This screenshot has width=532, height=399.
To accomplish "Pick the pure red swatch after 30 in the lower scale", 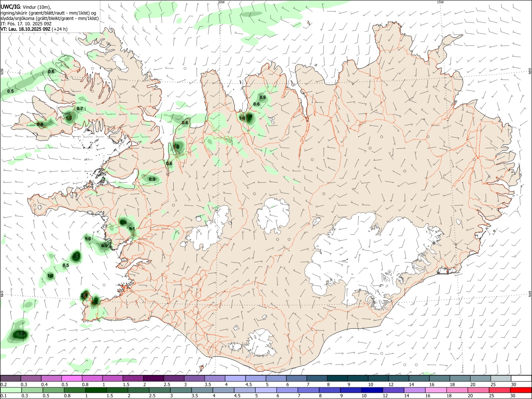I will [x=521, y=390].
